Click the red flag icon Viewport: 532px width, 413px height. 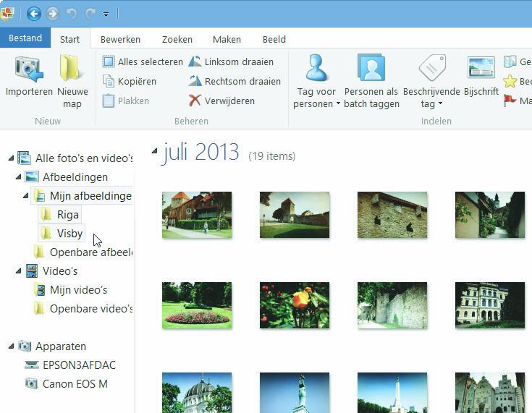pos(510,101)
